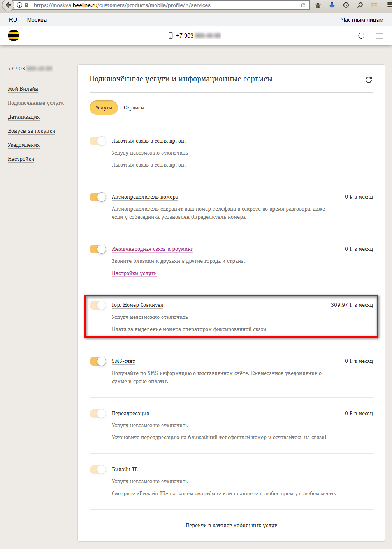Reload the page from the address bar
392x549 pixels.
coord(303,5)
